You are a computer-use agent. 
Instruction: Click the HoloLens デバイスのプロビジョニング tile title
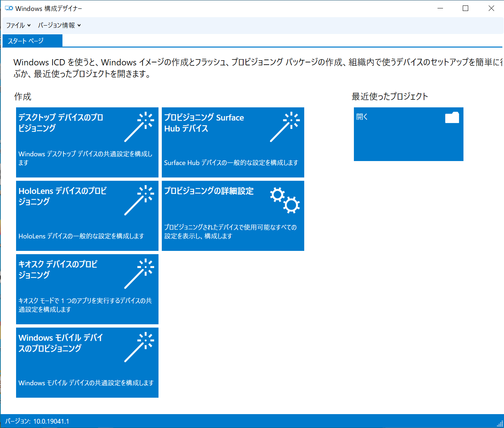coord(62,196)
